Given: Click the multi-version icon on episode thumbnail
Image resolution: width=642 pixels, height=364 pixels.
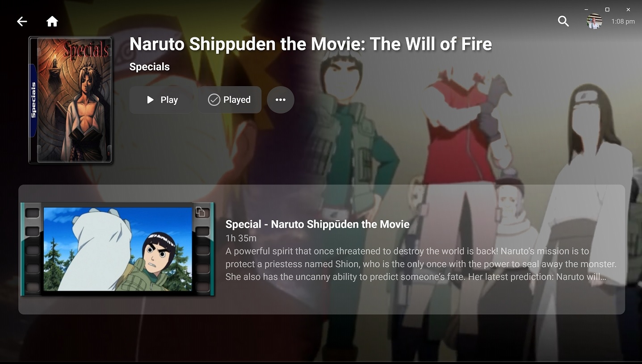Looking at the screenshot, I should (x=201, y=212).
